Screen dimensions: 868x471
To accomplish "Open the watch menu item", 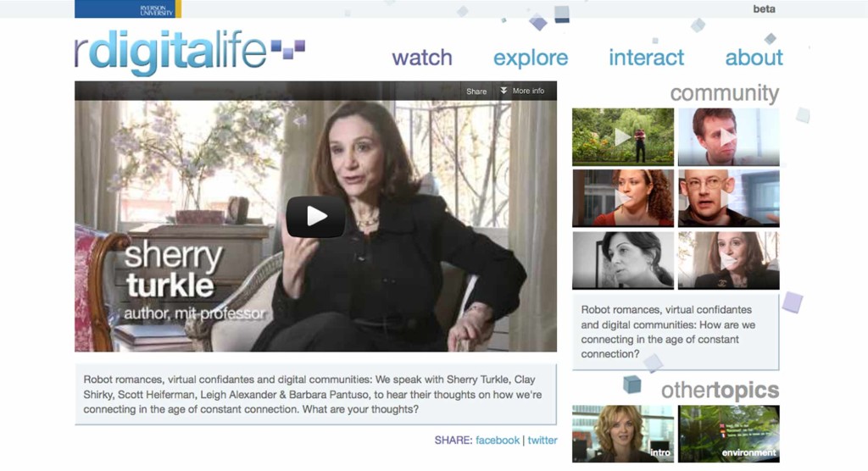I will 422,58.
